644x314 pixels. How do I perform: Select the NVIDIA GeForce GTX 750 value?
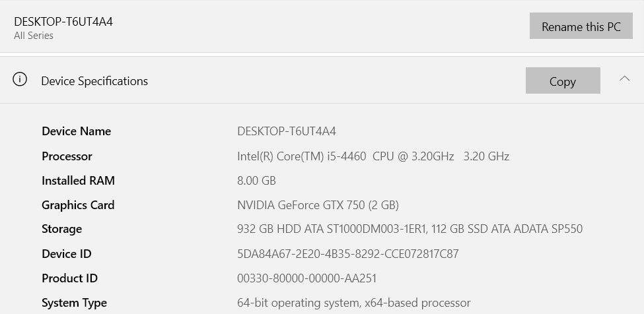pyautogui.click(x=318, y=205)
